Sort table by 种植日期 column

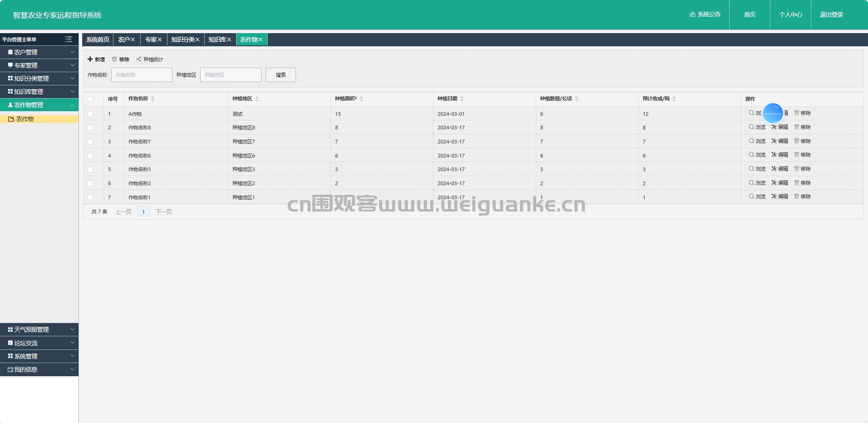coord(462,98)
